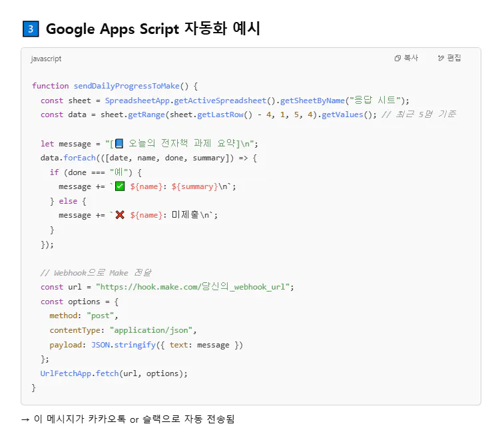500x448 pixels.
Task: Click the red cross emoji in code
Action: pyautogui.click(x=120, y=215)
